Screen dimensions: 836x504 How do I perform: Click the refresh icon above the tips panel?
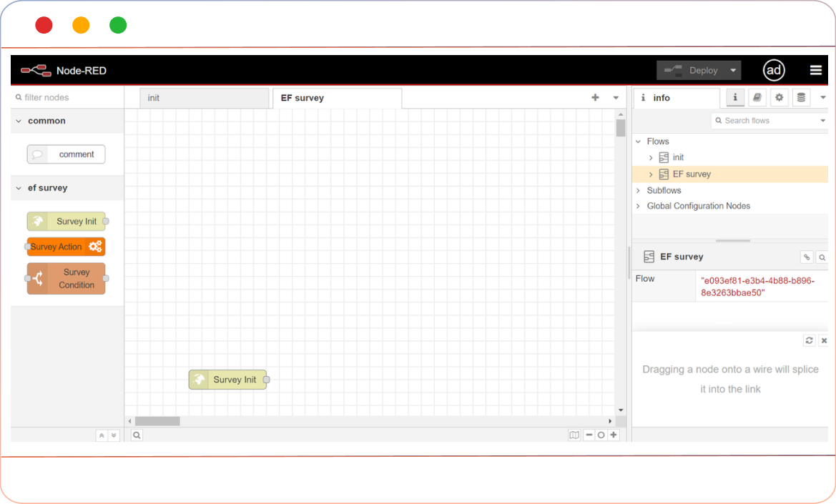tap(809, 340)
